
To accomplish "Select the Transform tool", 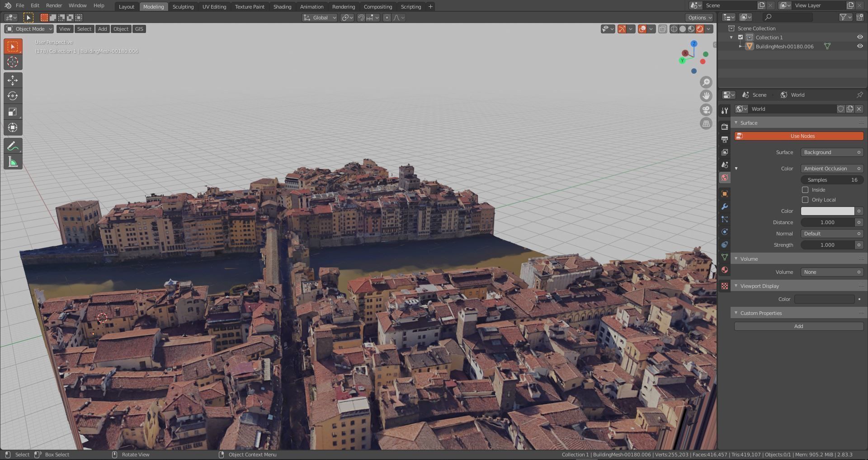I will click(13, 127).
